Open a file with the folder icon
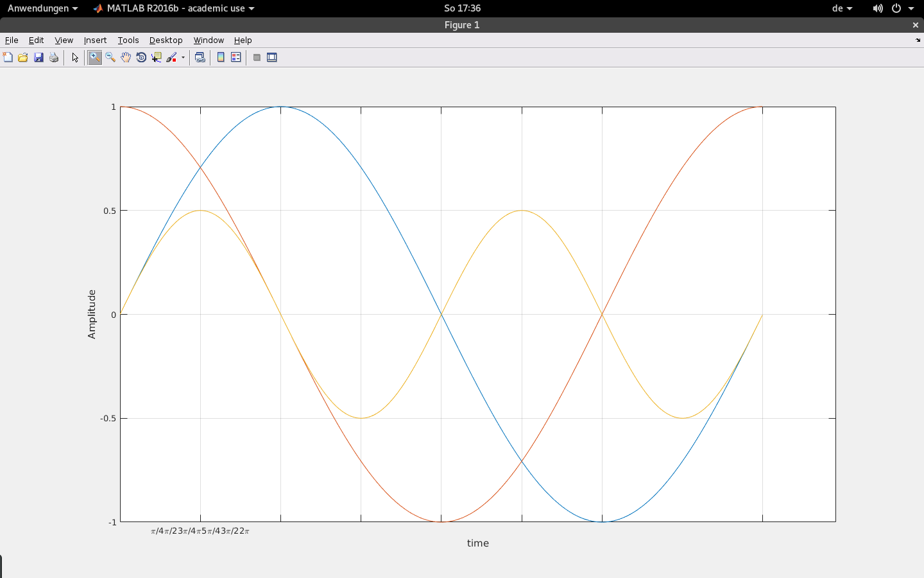 [x=23, y=57]
